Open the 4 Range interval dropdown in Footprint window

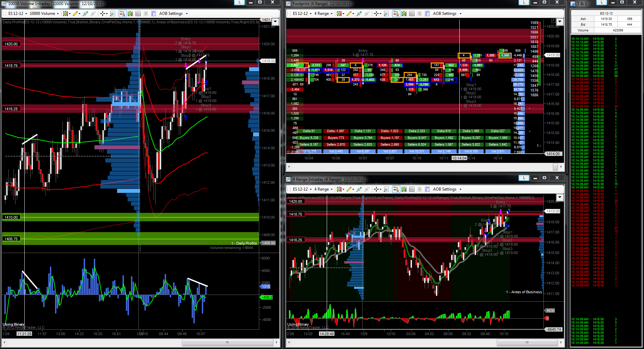tap(323, 14)
